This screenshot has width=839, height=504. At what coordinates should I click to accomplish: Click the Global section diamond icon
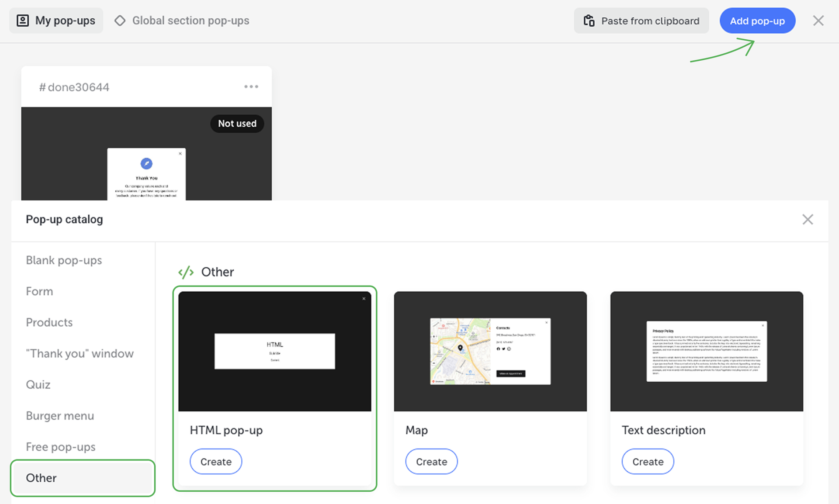click(120, 21)
